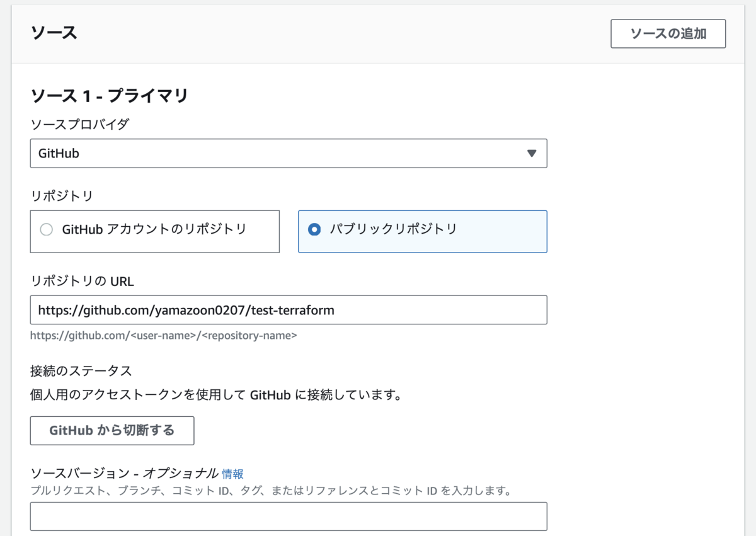Click the dropdown arrow of the source provider
The width and height of the screenshot is (756, 536).
click(531, 153)
